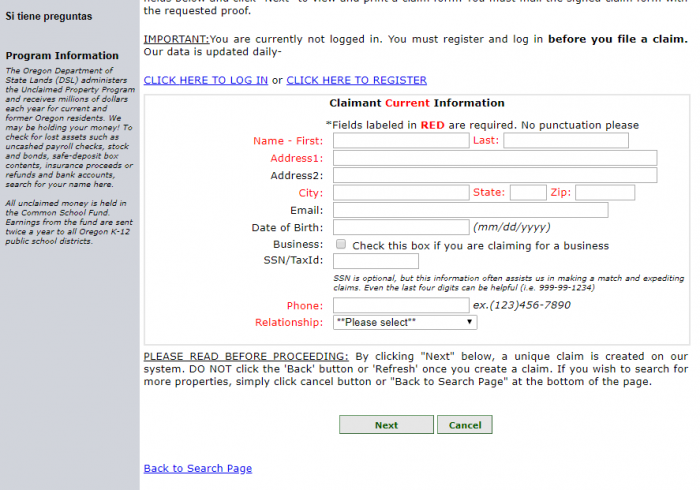Viewport: 700px width, 490px height.
Task: Click the Email text field
Action: 471,210
